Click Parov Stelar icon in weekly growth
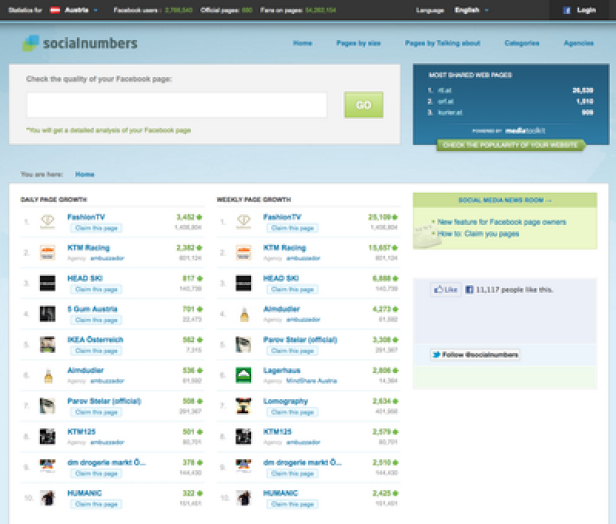The image size is (616, 524). pos(244,344)
